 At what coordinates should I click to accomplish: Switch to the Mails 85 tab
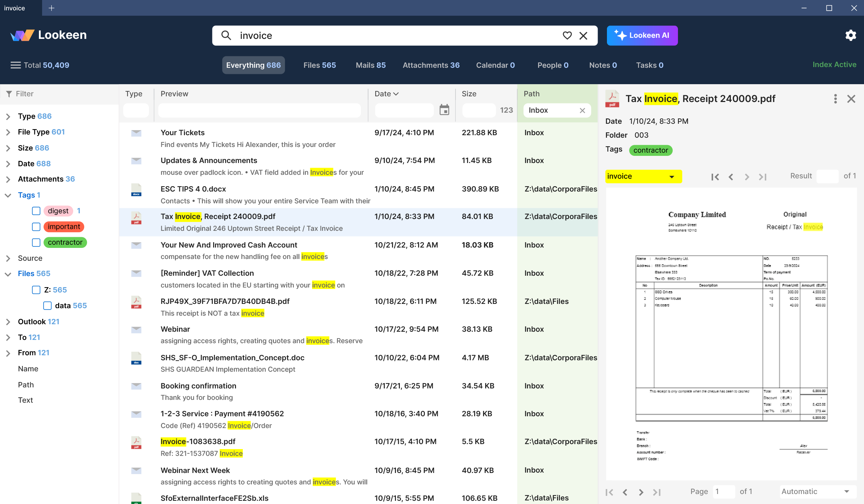(370, 65)
